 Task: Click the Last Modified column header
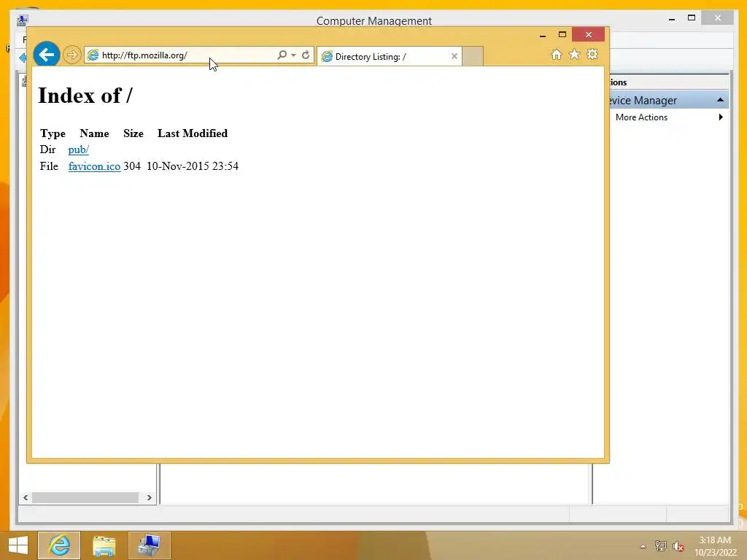coord(193,133)
